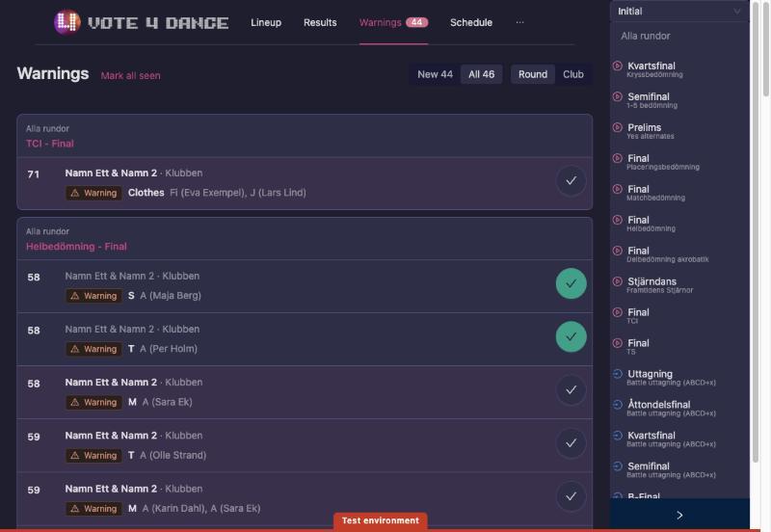Click battle icon for Semifinal Battle uttagning
771x532 pixels.
point(618,466)
